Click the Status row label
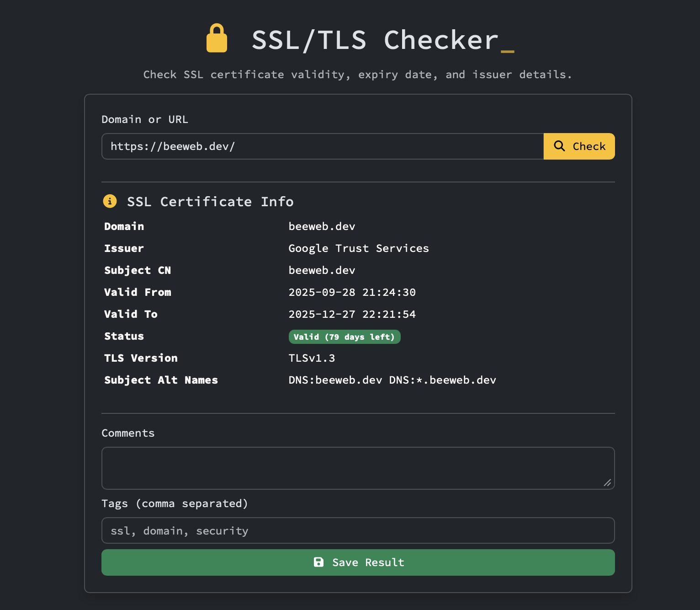Image resolution: width=700 pixels, height=610 pixels. tap(124, 336)
